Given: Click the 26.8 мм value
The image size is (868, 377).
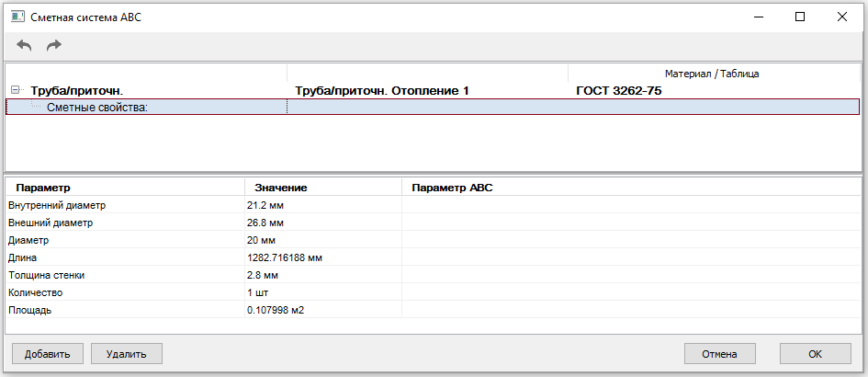Looking at the screenshot, I should [x=265, y=223].
